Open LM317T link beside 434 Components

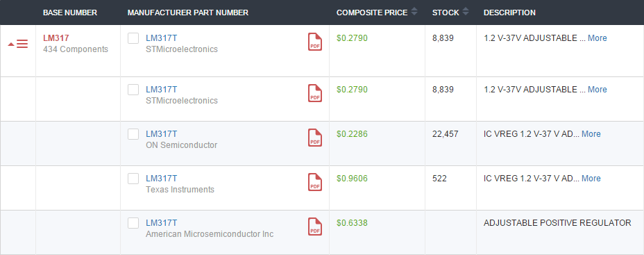click(162, 38)
